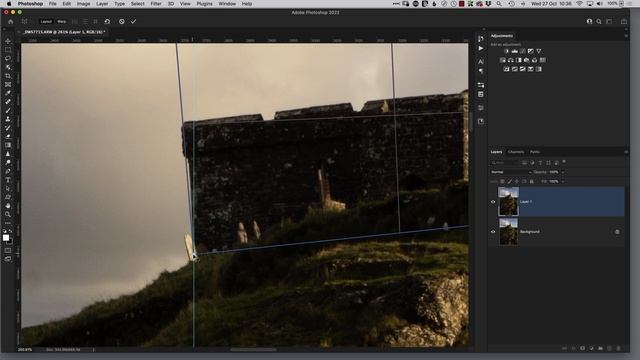Switch to Layout mode
This screenshot has width=640, height=360.
[46, 22]
